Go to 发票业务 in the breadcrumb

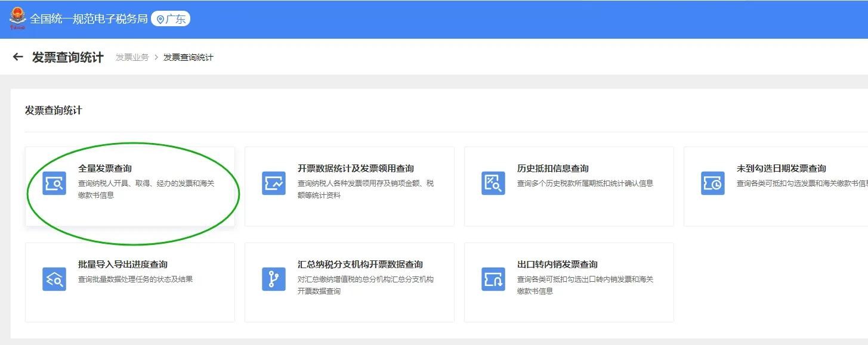click(132, 57)
